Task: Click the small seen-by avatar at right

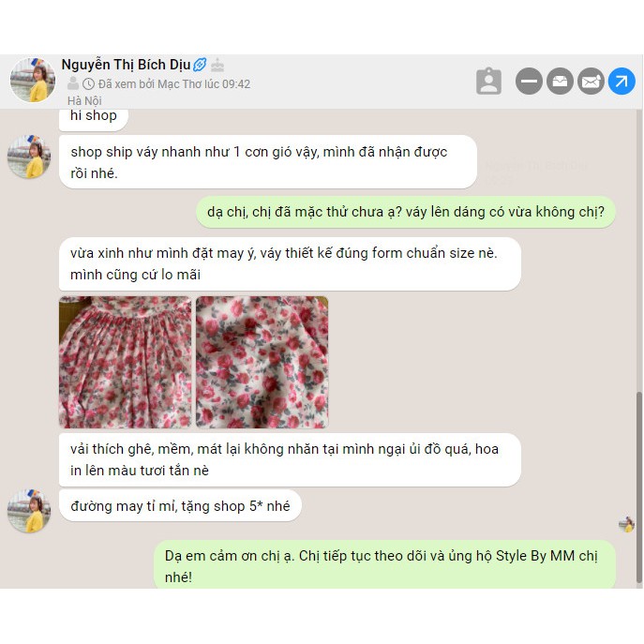Action: coord(627,525)
